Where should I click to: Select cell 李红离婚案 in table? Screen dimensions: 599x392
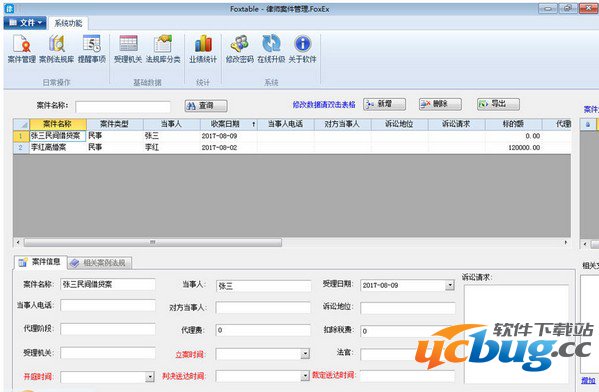point(58,147)
